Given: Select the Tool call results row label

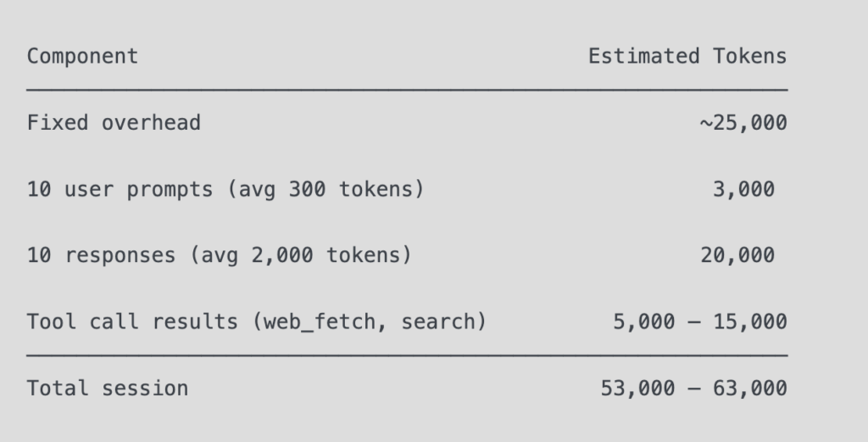Looking at the screenshot, I should 256,322.
